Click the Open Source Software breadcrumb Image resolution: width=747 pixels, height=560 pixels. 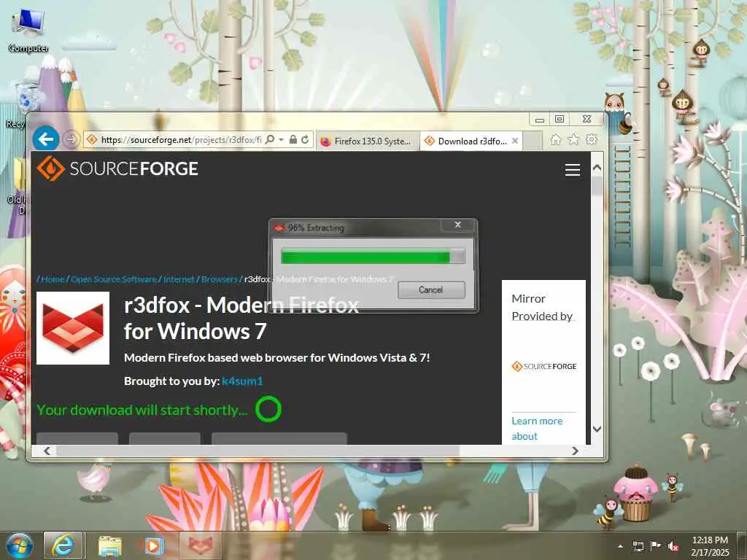[113, 279]
